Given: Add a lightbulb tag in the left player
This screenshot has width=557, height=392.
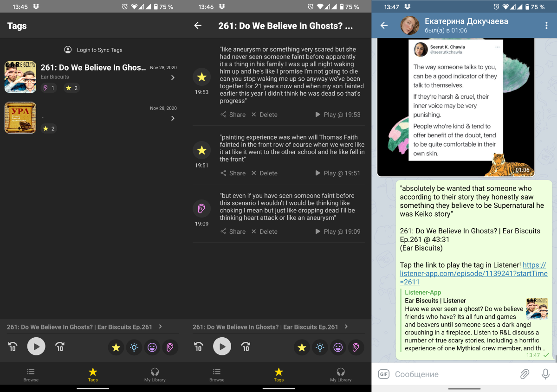Looking at the screenshot, I should [x=134, y=347].
